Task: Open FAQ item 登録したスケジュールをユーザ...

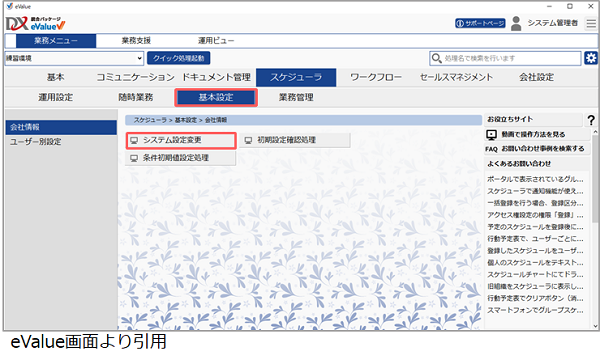Action: click(x=535, y=251)
